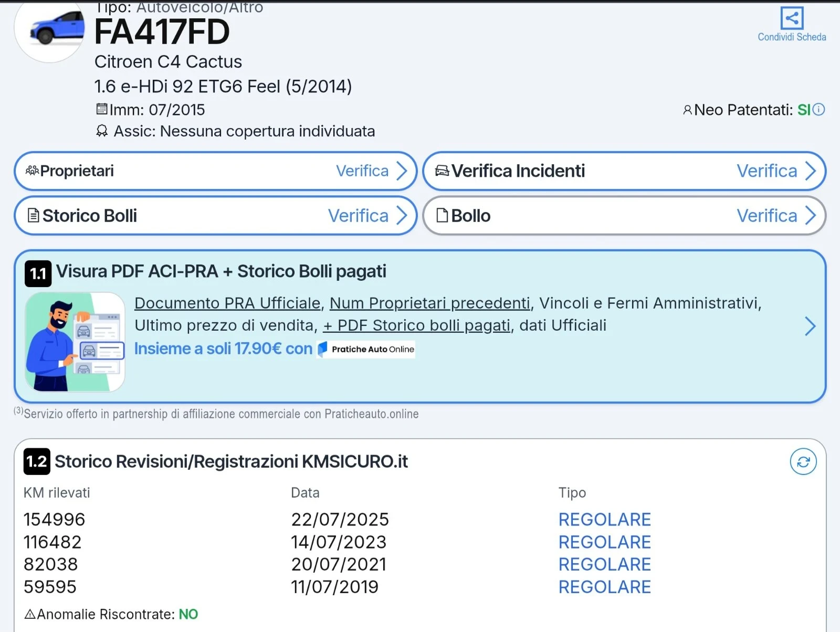Expand Storico Bolli via its chevron arrow
840x632 pixels.
coord(402,216)
